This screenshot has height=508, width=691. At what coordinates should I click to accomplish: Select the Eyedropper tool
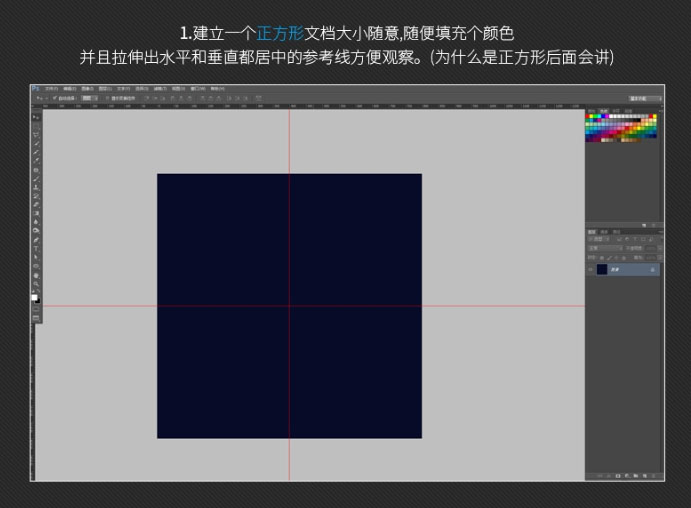[36, 160]
